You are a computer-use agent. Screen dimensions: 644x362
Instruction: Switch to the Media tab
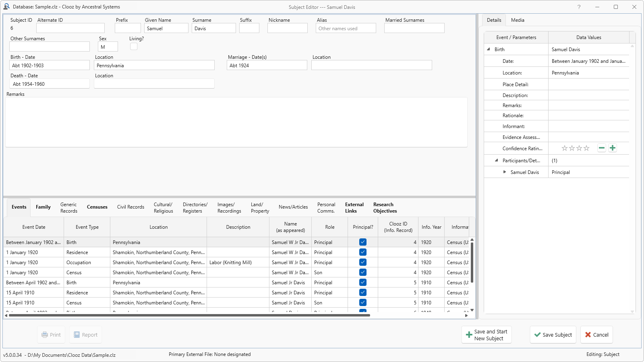[518, 20]
